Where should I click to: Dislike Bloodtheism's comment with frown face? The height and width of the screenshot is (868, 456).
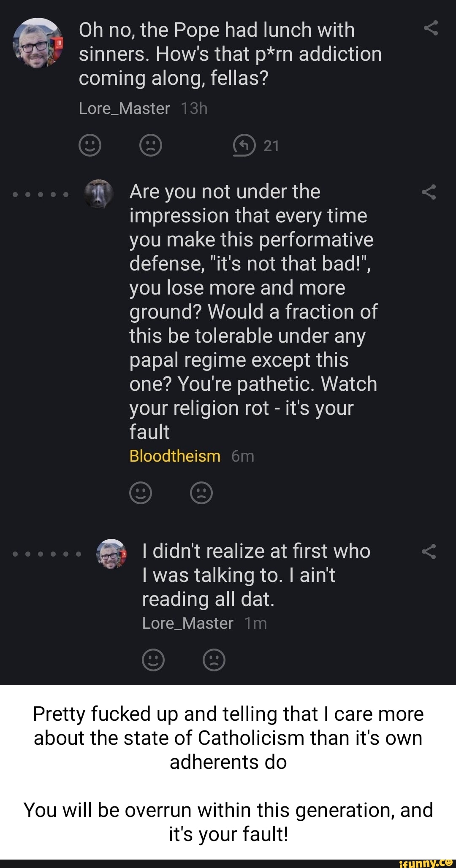(201, 493)
